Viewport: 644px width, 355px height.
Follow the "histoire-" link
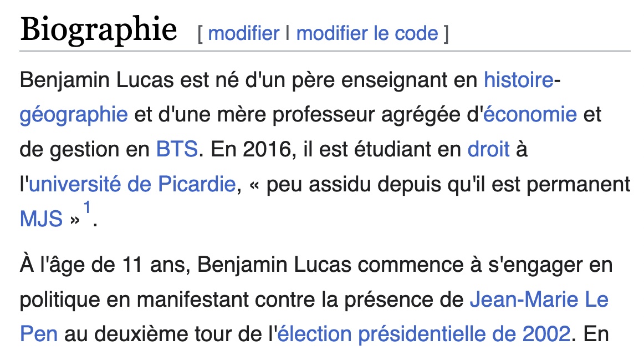[522, 80]
